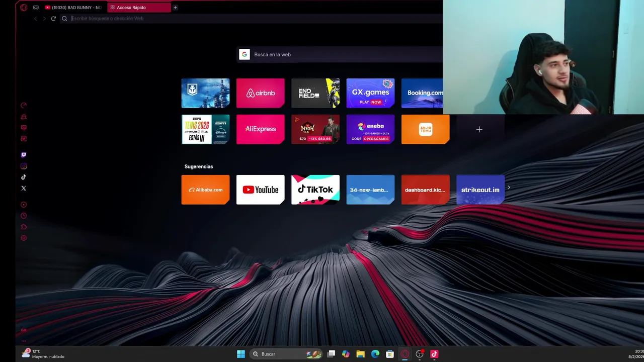Go forward with the forward arrow
The height and width of the screenshot is (362, 644).
(x=44, y=19)
